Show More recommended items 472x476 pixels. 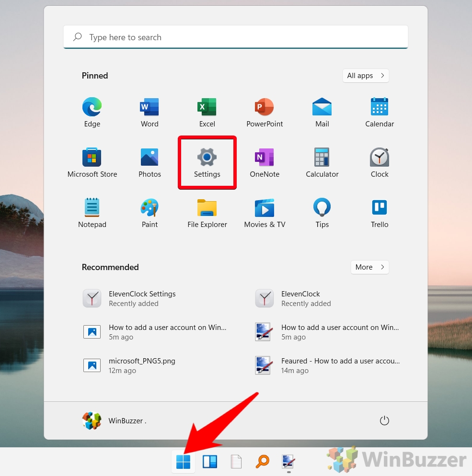369,267
